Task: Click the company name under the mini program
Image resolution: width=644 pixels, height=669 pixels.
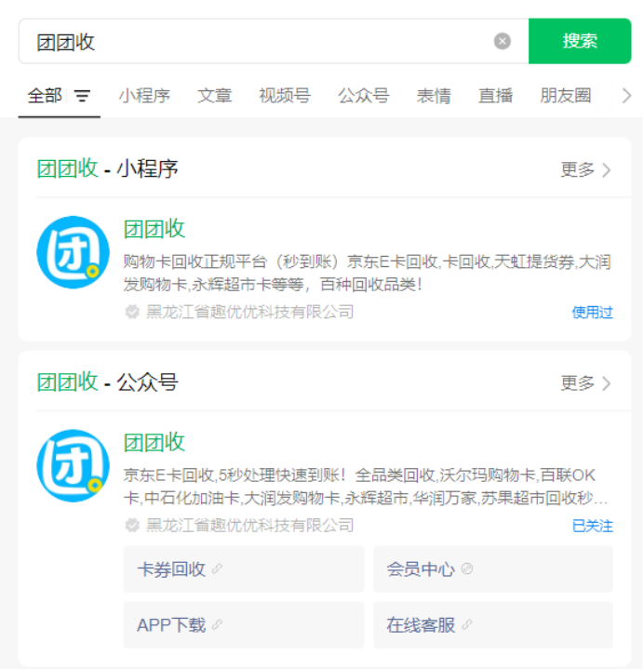Action: tap(249, 312)
